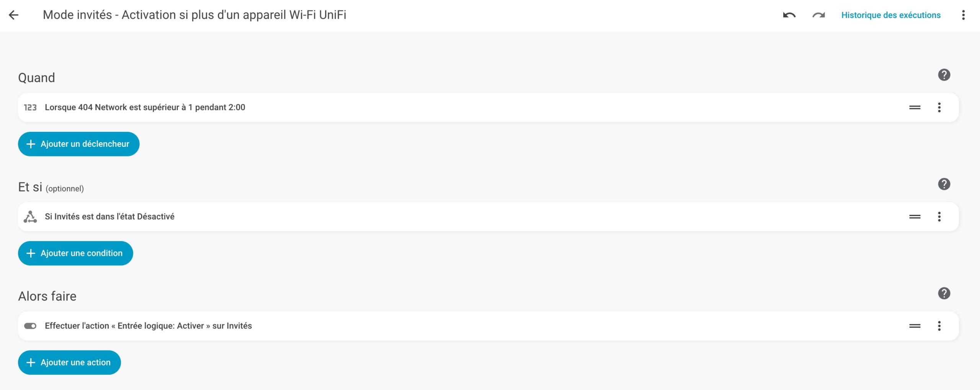Click Ajouter une condition button
980x390 pixels.
tap(75, 253)
